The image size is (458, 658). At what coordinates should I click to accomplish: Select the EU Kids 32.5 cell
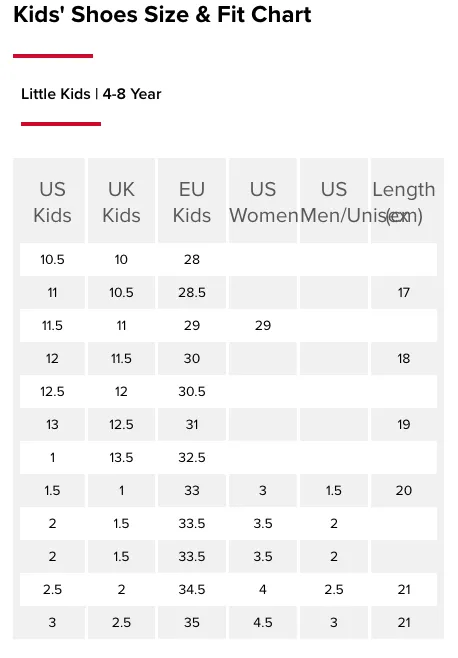point(192,457)
